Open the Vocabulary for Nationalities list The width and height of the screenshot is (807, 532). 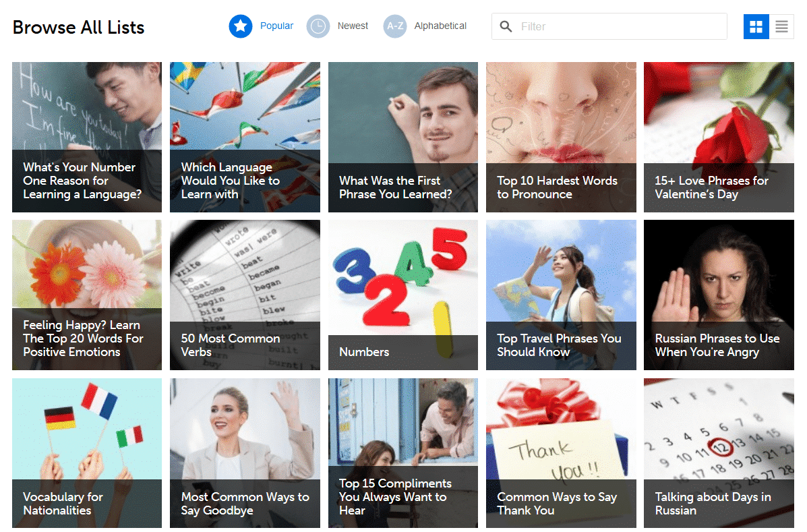tap(87, 452)
